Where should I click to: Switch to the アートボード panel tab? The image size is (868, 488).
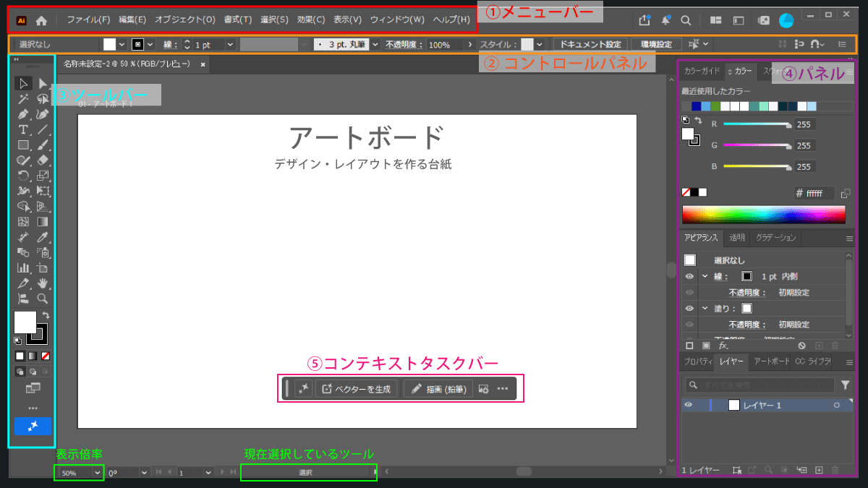(x=770, y=361)
